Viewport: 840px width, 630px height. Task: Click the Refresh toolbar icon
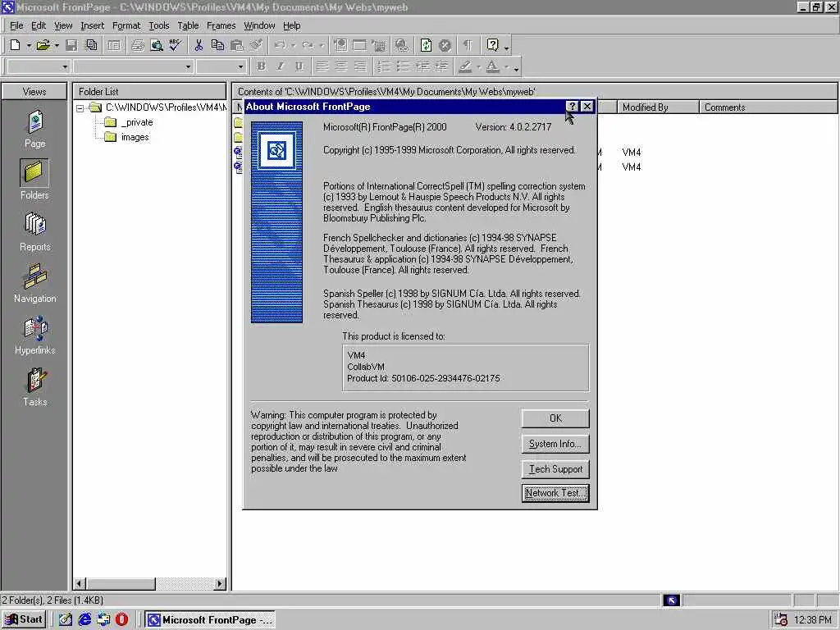click(x=426, y=46)
